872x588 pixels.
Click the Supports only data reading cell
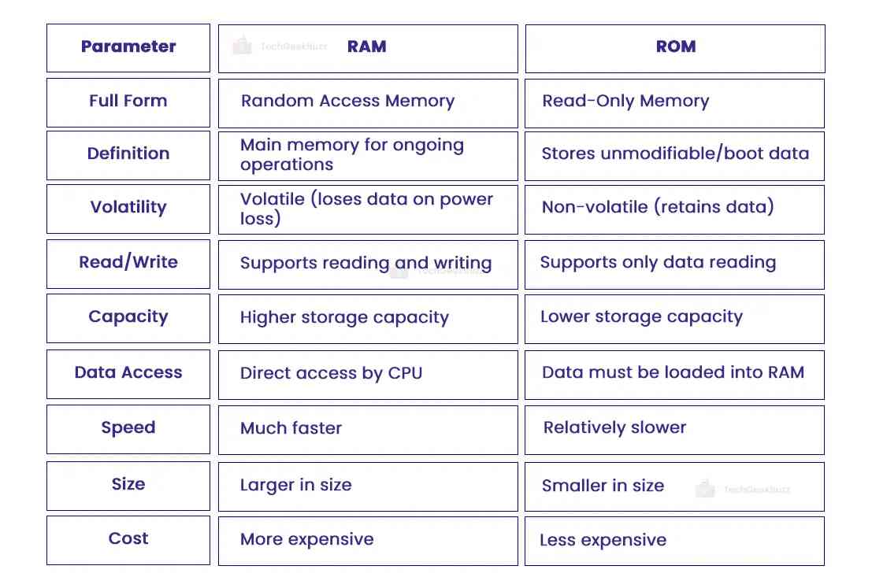click(x=658, y=263)
